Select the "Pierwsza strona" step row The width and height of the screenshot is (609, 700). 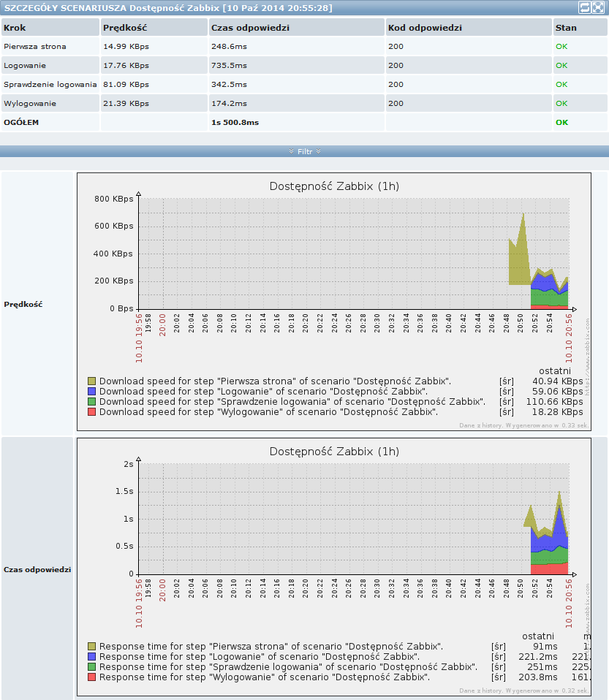(x=304, y=47)
